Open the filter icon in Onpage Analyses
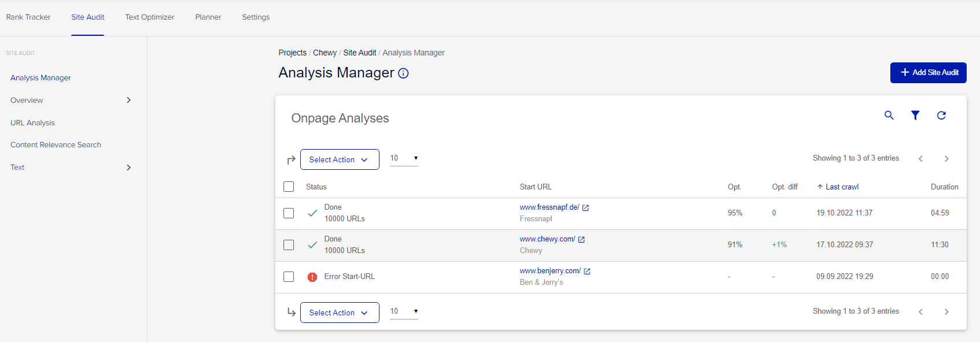The width and height of the screenshot is (980, 342). (915, 116)
